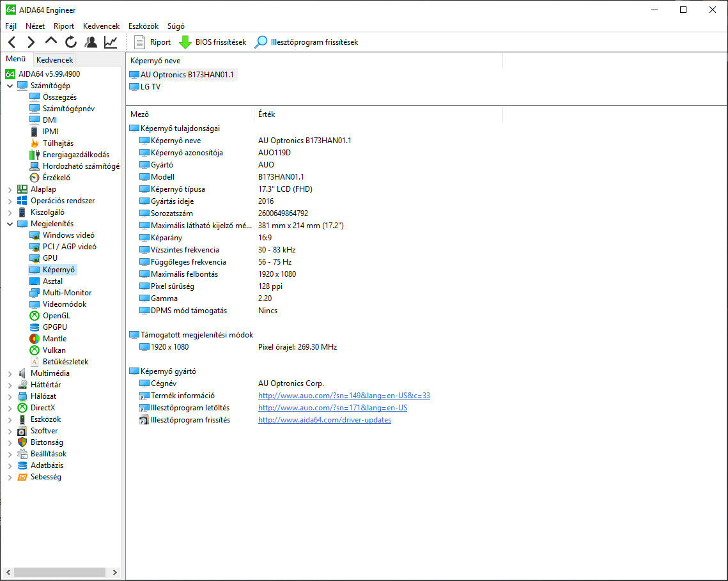This screenshot has height=581, width=728.
Task: Select Számítógépnév in the tree
Action: pos(69,109)
